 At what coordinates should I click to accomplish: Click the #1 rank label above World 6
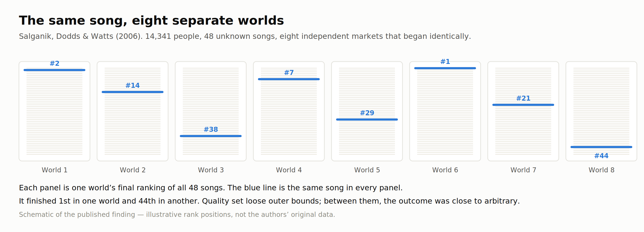click(445, 62)
